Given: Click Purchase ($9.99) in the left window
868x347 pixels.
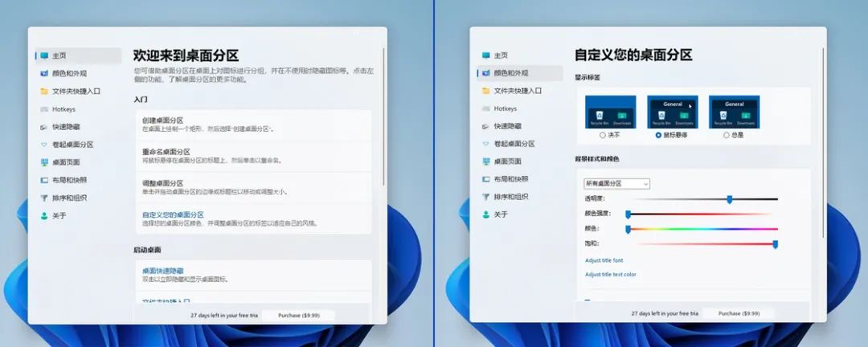Looking at the screenshot, I should tap(298, 316).
